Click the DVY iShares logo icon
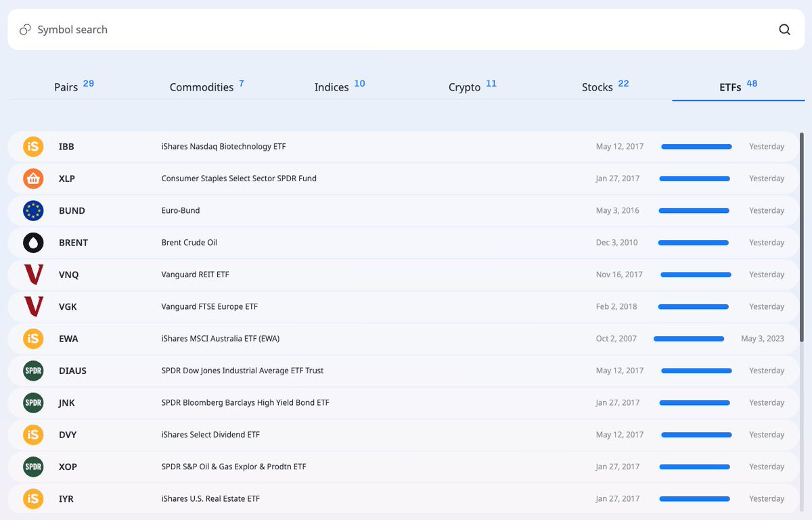Screen dimensions: 812x520 33,435
